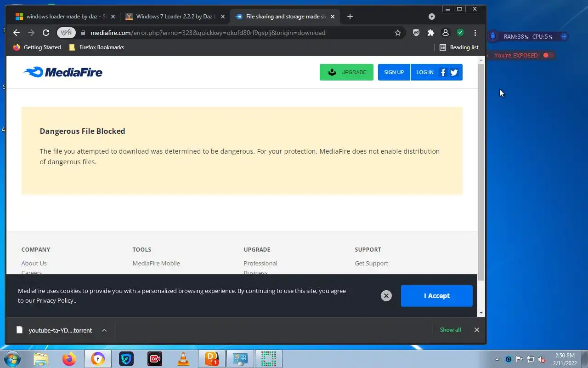Click the browser forward arrow
Screen dimensions: 588x368
pos(31,33)
